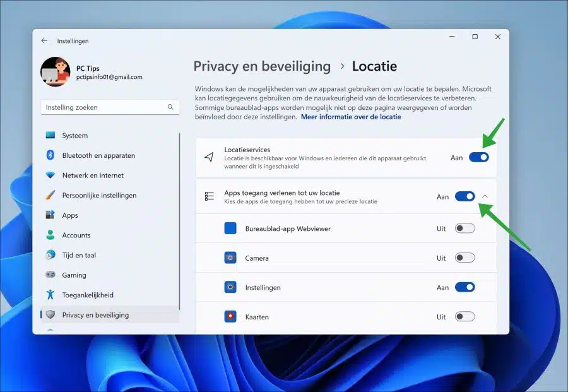Screen dimensions: 568x392
Task: Click the Locatie breadcrumb heading
Action: click(374, 66)
